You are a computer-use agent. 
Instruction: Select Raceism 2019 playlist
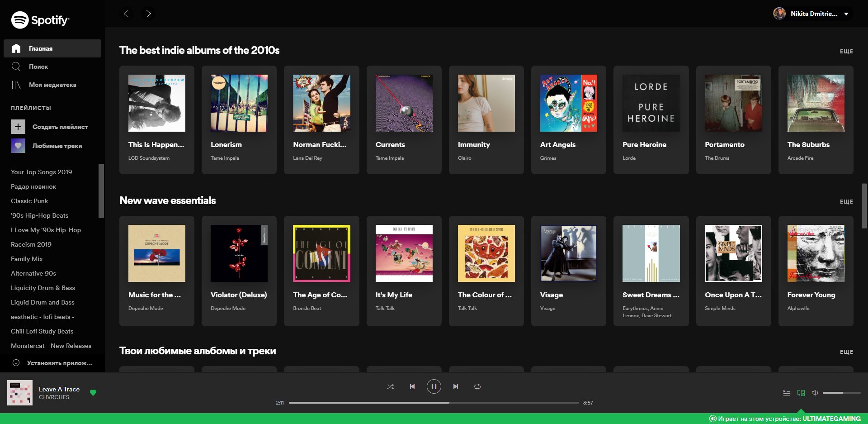pyautogui.click(x=31, y=244)
